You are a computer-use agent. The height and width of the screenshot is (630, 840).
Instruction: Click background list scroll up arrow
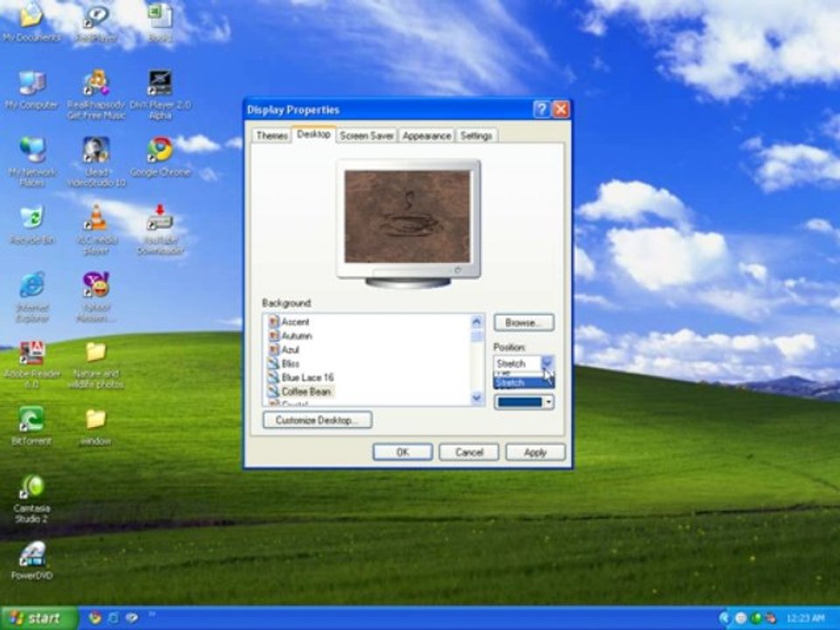476,321
